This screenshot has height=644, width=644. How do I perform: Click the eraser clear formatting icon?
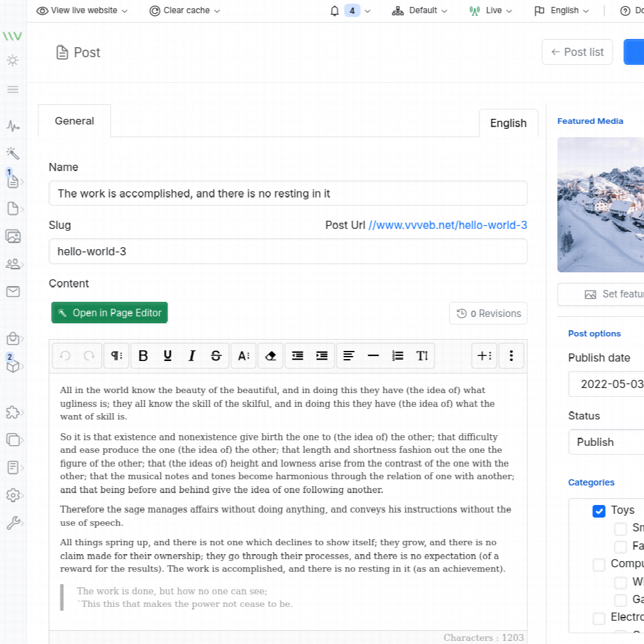coord(270,356)
